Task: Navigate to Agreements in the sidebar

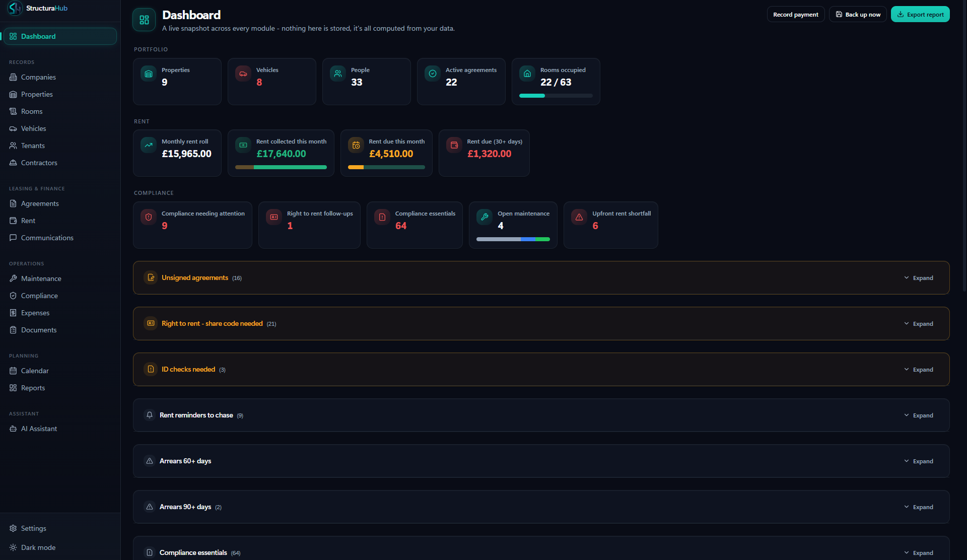Action: (x=60, y=204)
